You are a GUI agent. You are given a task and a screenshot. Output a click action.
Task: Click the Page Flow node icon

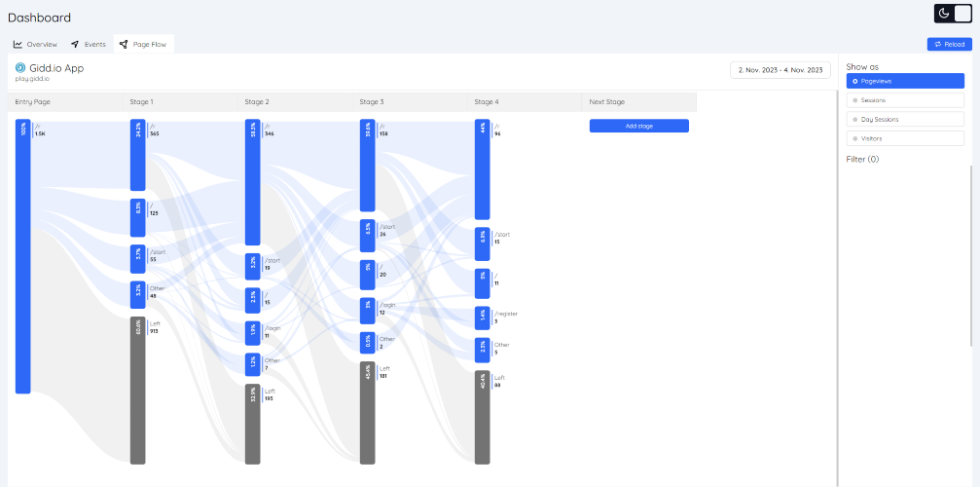click(124, 45)
